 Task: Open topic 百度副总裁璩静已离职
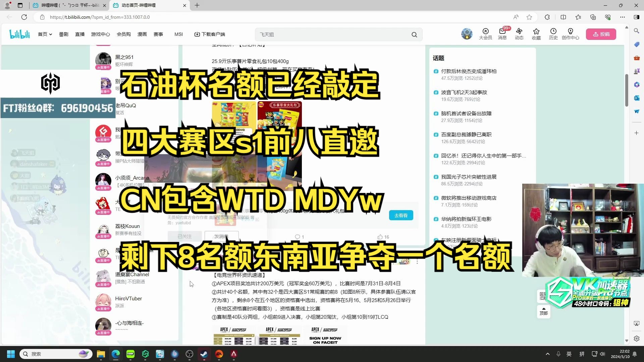(466, 135)
